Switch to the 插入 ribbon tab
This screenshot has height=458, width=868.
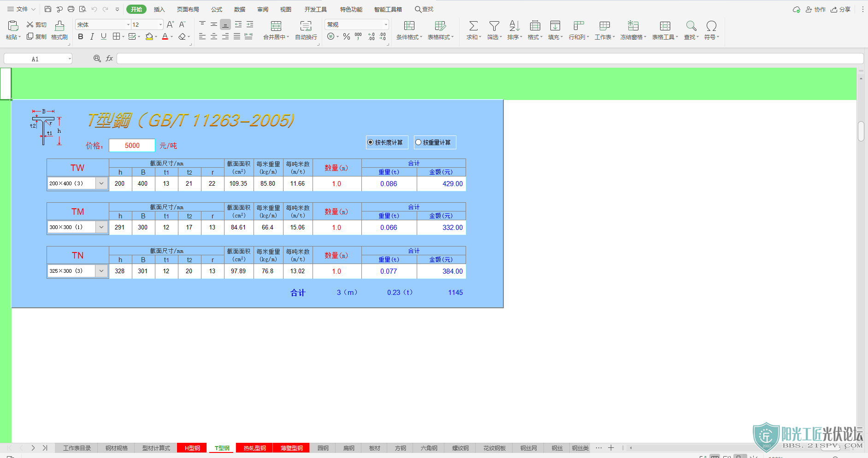[159, 9]
